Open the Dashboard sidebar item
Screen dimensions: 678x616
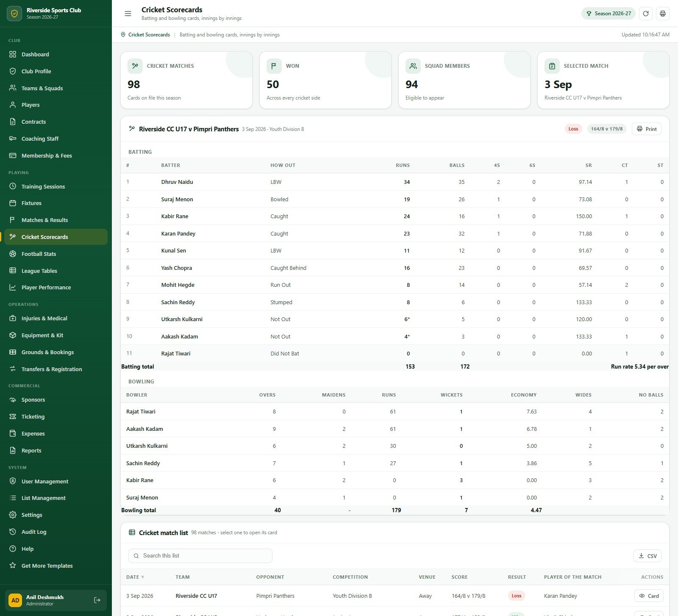click(56, 54)
